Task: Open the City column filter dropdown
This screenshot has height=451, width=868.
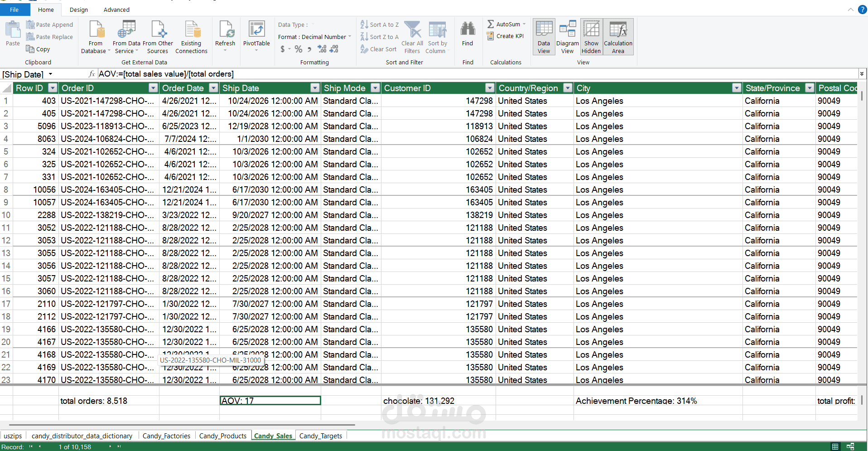Action: (737, 88)
